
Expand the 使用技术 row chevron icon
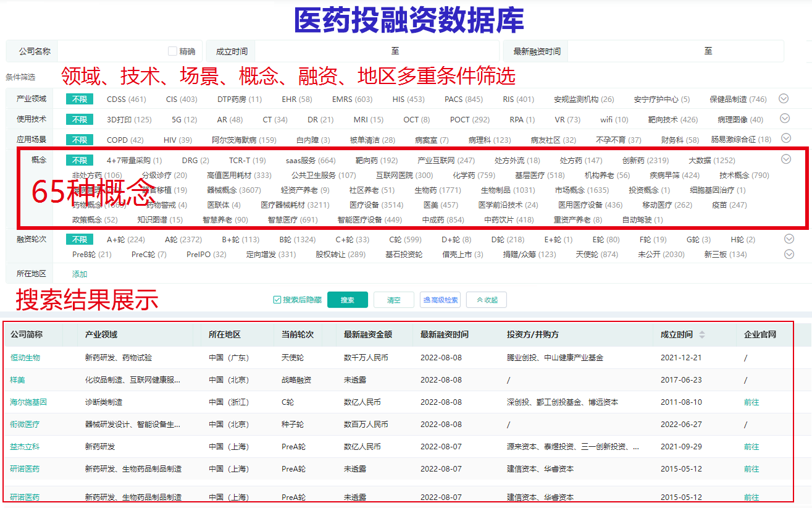tap(784, 118)
